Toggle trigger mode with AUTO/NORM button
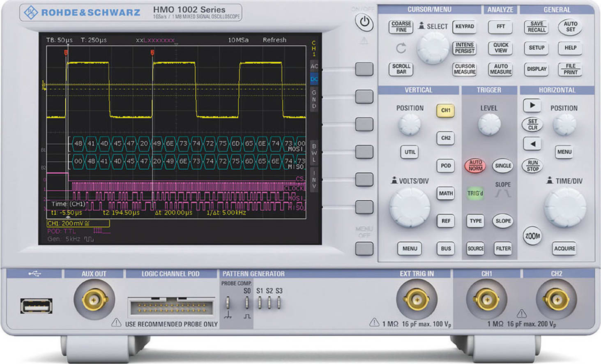601x364 pixels. tap(476, 166)
